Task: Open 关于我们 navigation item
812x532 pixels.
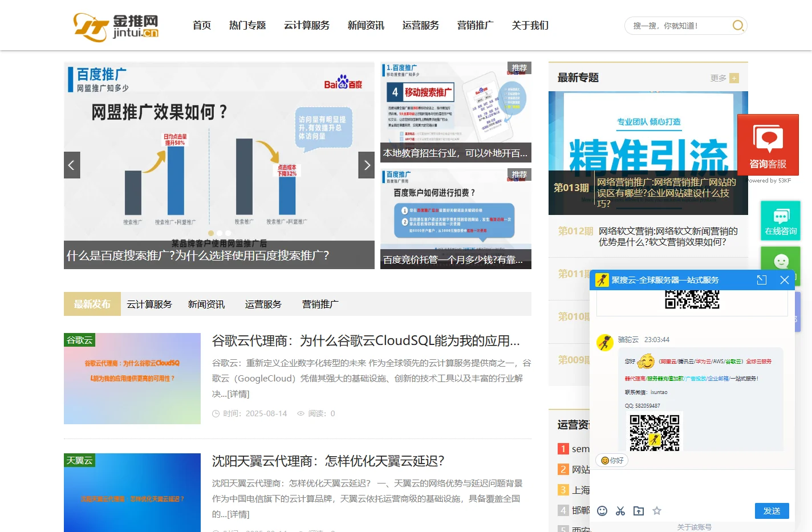Action: (x=530, y=25)
